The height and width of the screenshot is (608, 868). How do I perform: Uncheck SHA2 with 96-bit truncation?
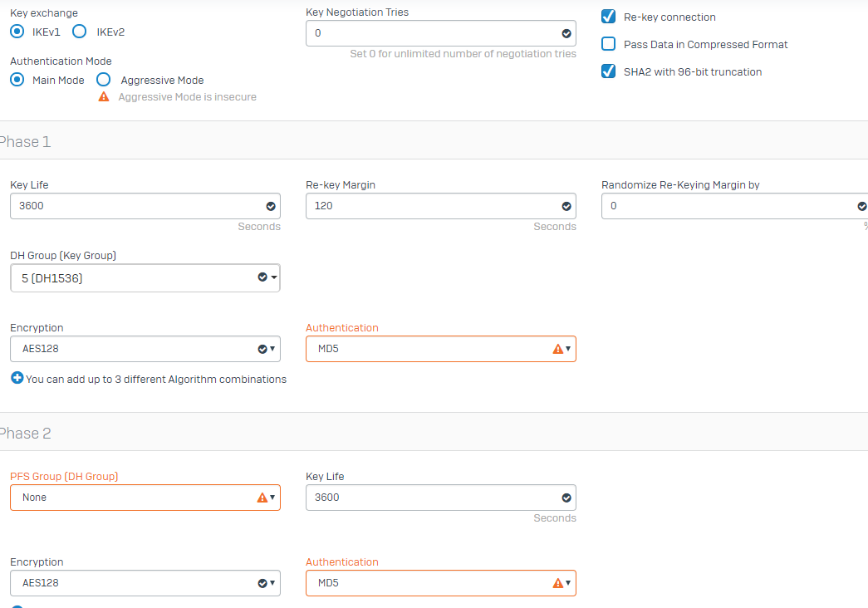pyautogui.click(x=609, y=71)
